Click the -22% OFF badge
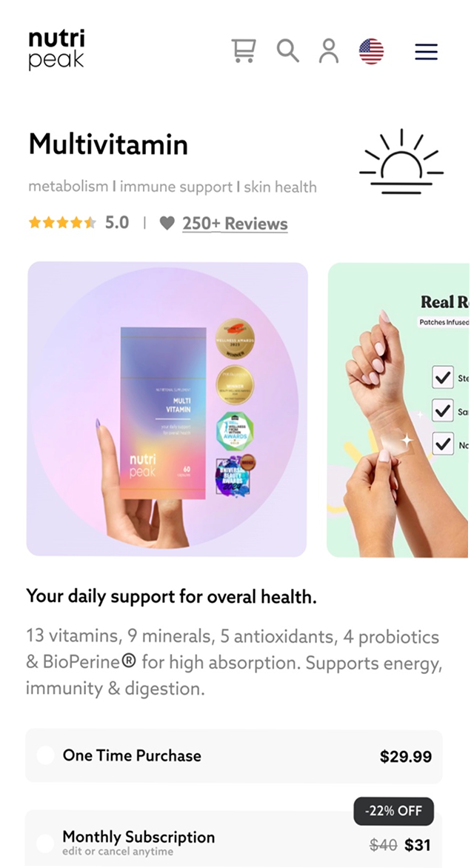This screenshot has width=471, height=868. click(x=393, y=811)
